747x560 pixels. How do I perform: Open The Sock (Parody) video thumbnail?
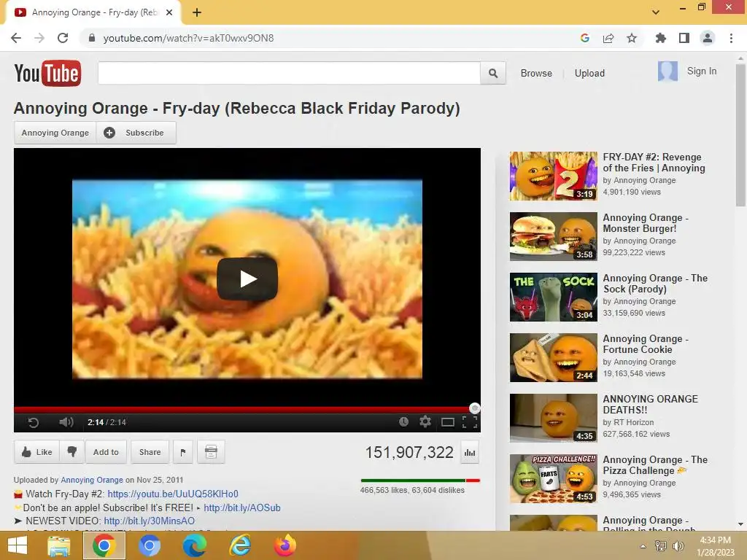[553, 297]
